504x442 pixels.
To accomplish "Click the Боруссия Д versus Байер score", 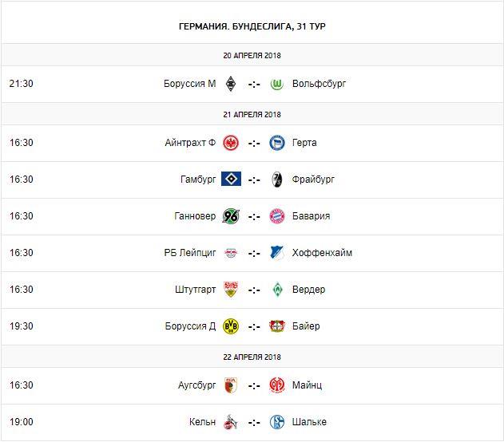I will 254,326.
